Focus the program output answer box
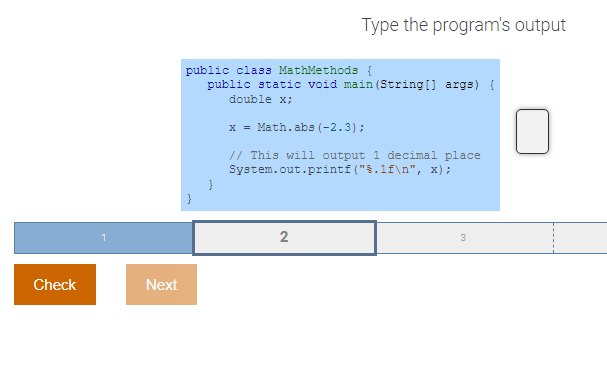Viewport: 607px width, 366px height. click(x=532, y=131)
